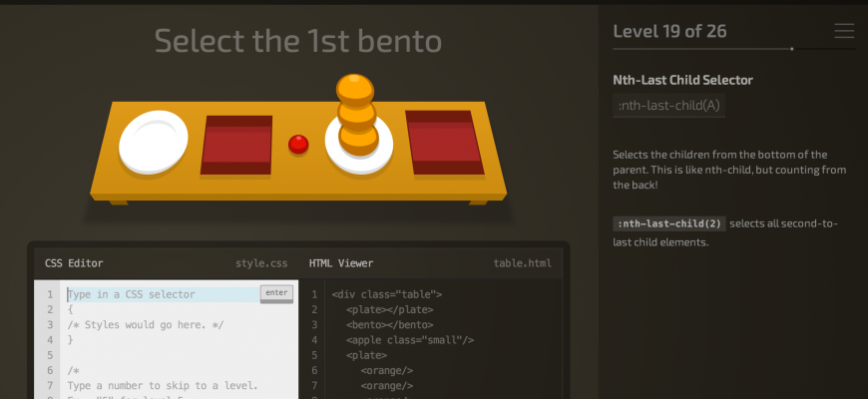
Task: Select the <div class="table"> markup line
Action: click(387, 294)
